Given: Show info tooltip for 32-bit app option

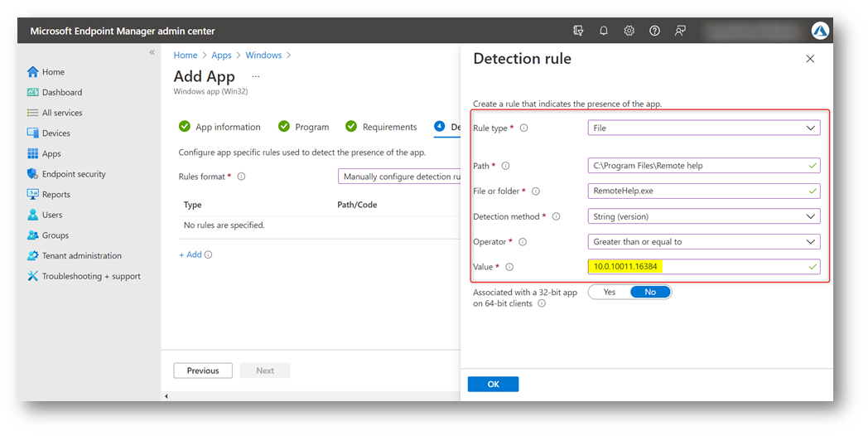Looking at the screenshot, I should pos(542,303).
